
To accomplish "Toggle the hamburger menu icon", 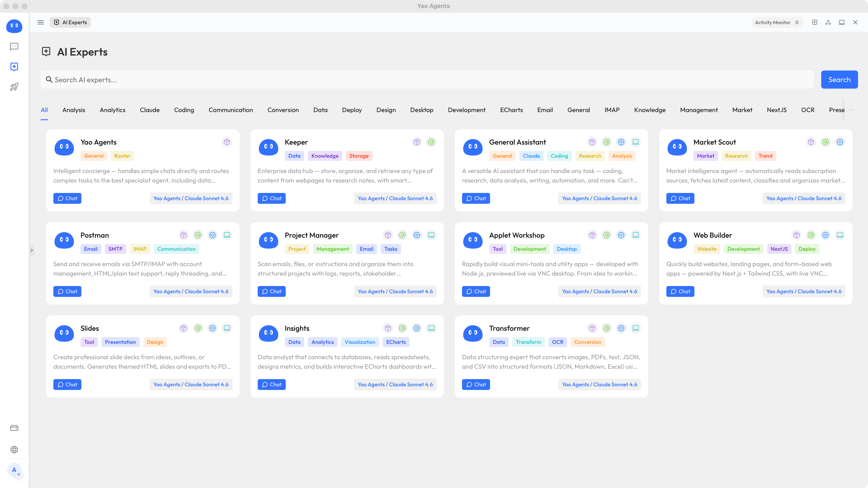I will click(41, 22).
